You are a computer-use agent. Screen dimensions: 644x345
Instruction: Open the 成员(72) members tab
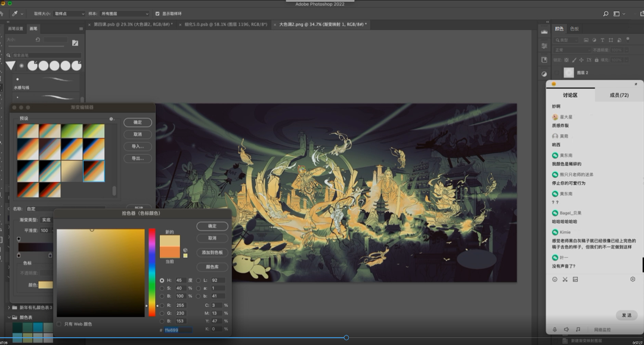click(x=619, y=95)
